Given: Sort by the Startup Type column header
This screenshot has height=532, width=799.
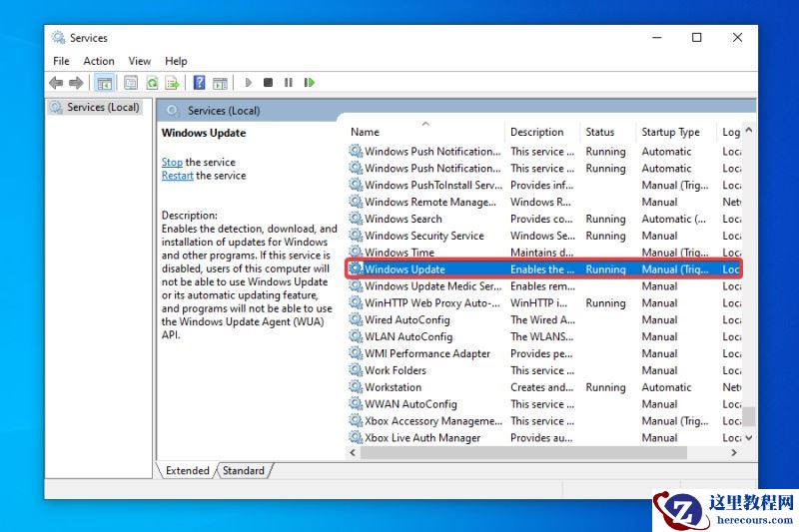Looking at the screenshot, I should [x=676, y=132].
